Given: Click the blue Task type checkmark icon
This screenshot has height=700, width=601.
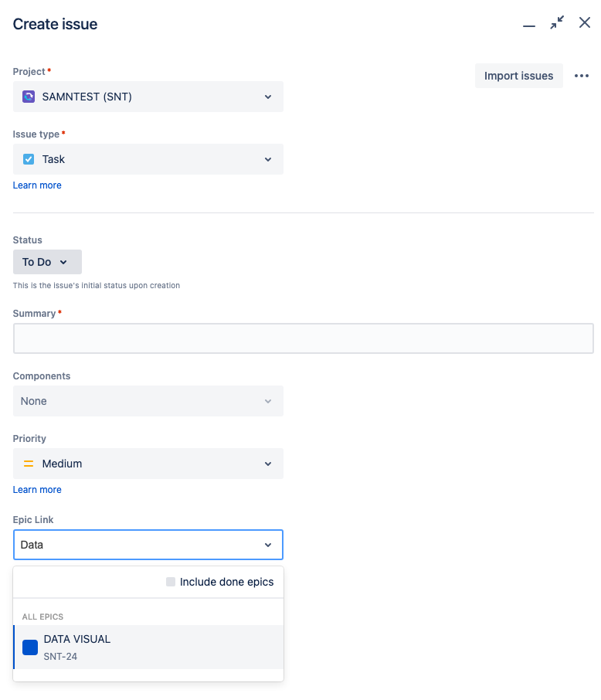Looking at the screenshot, I should (x=29, y=159).
